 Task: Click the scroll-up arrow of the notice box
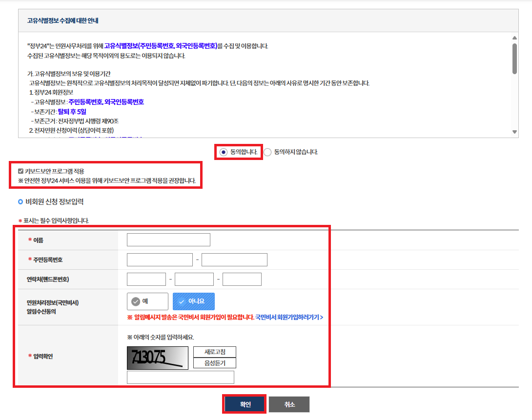(x=515, y=38)
